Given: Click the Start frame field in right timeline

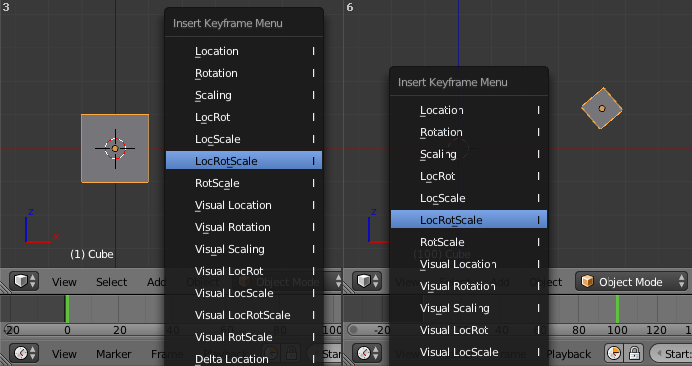Looking at the screenshot, I should (x=671, y=353).
